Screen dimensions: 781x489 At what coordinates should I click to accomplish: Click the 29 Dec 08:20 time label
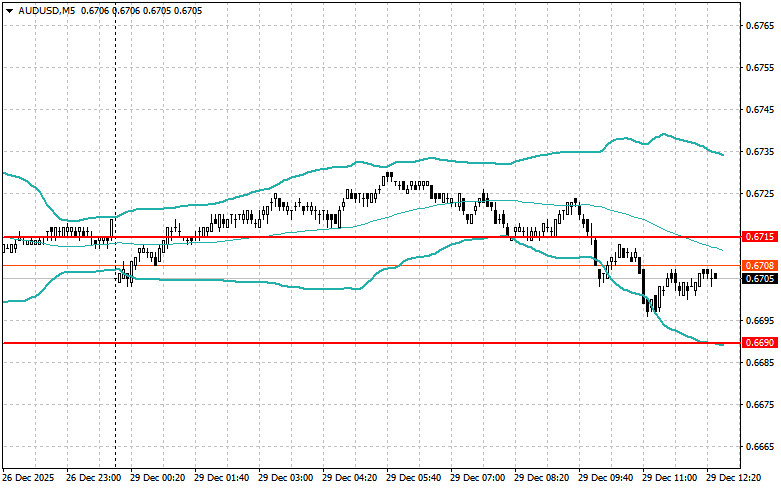point(541,478)
